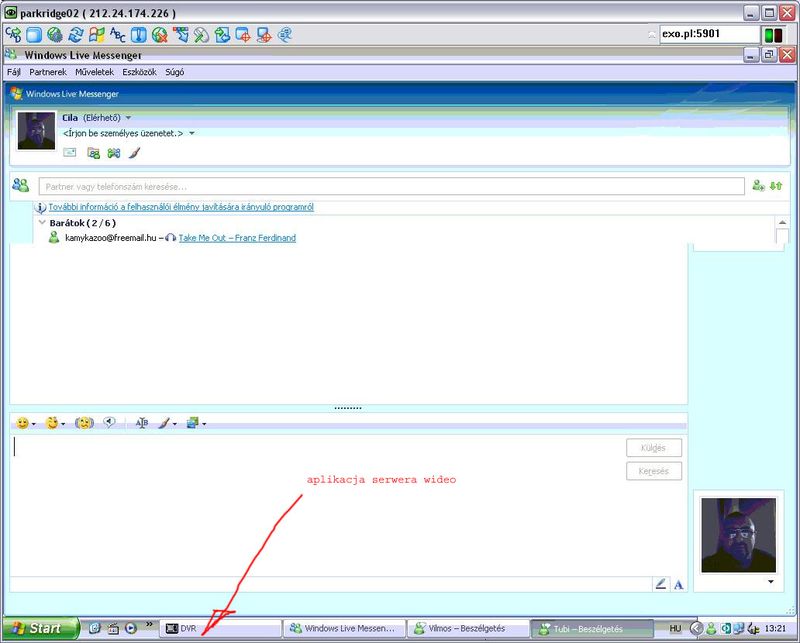Switch to Vilmos – Beszélgetés taskbar item
Screen dimensions: 800x643
coord(468,628)
